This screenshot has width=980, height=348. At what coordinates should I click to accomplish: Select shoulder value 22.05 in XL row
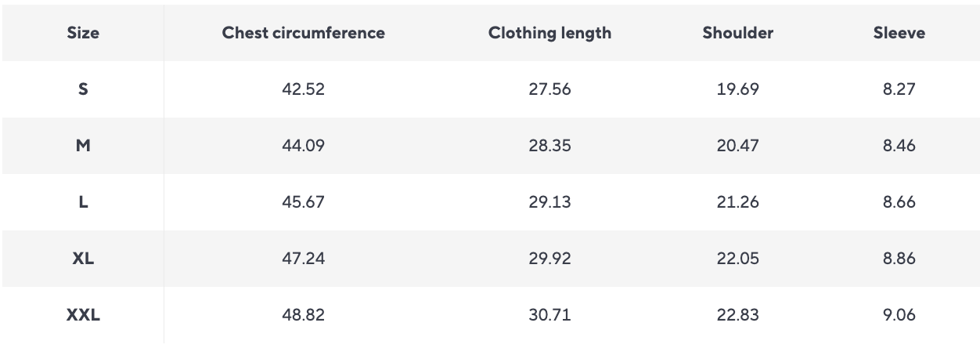(738, 259)
